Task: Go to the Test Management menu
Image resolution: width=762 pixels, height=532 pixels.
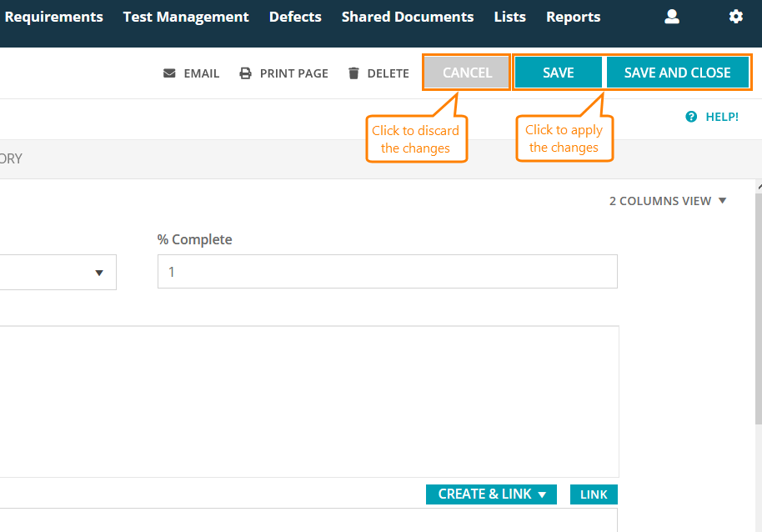Action: pyautogui.click(x=186, y=17)
